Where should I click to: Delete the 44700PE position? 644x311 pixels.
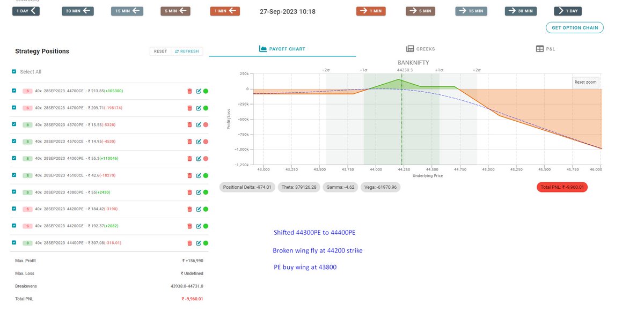pos(189,108)
